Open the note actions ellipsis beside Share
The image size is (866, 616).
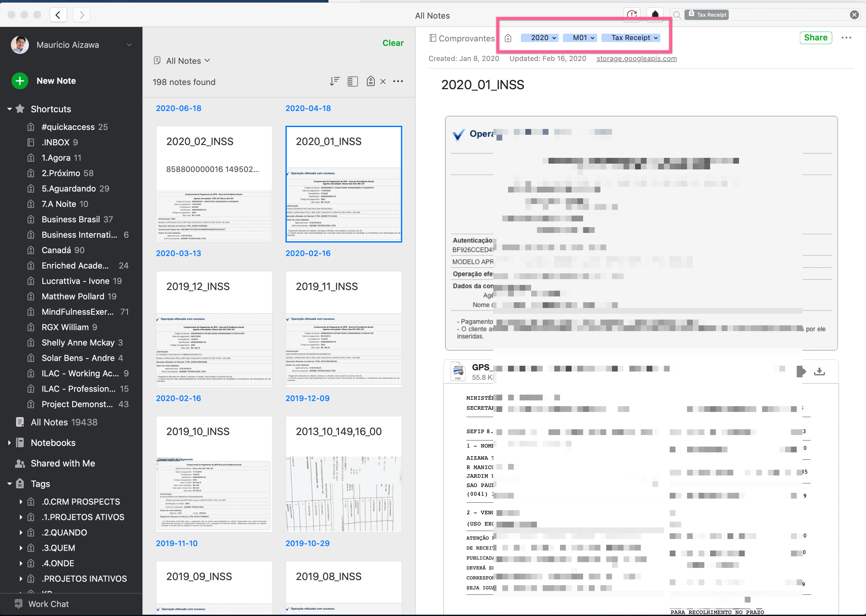[846, 38]
